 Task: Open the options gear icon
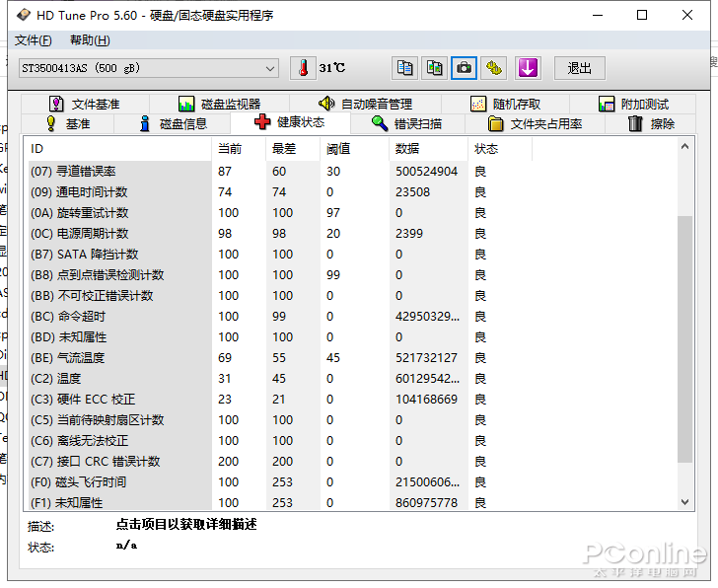coord(493,68)
